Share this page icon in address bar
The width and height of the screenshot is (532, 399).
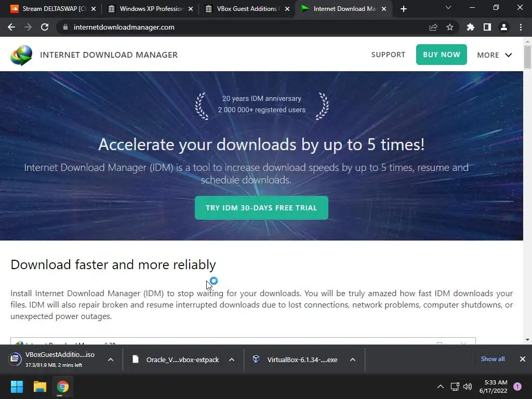click(x=433, y=27)
